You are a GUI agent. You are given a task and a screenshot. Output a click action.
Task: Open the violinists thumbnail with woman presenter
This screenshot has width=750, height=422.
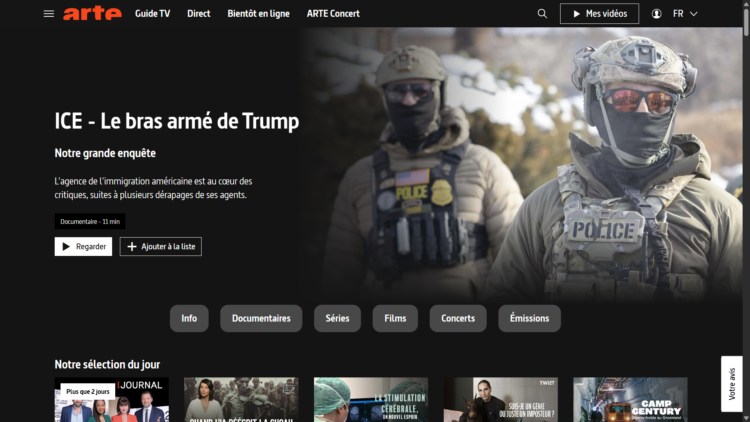pyautogui.click(x=241, y=400)
